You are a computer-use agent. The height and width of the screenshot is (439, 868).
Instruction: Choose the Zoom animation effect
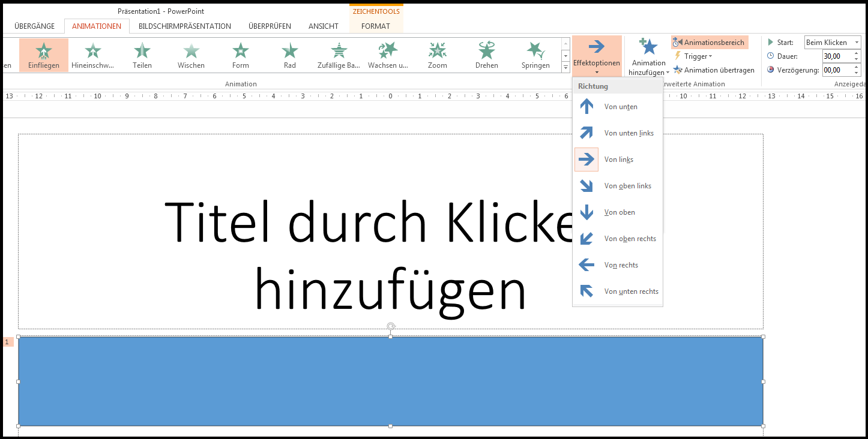point(438,55)
